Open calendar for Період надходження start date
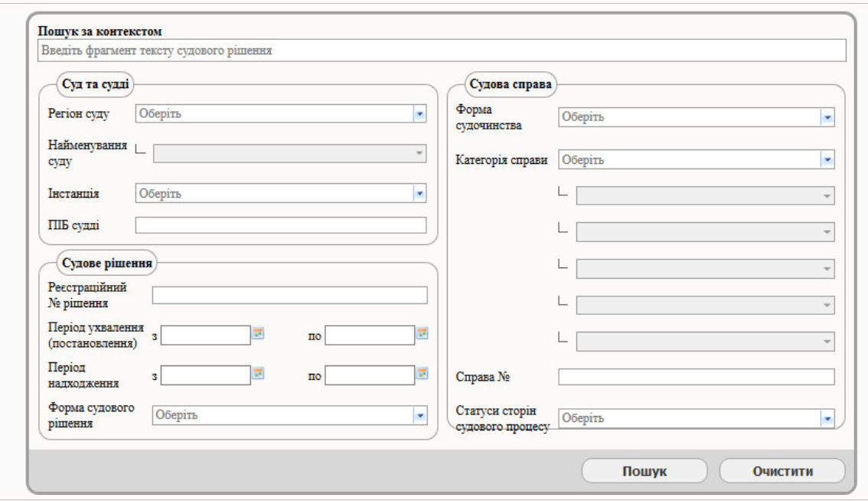 258,374
